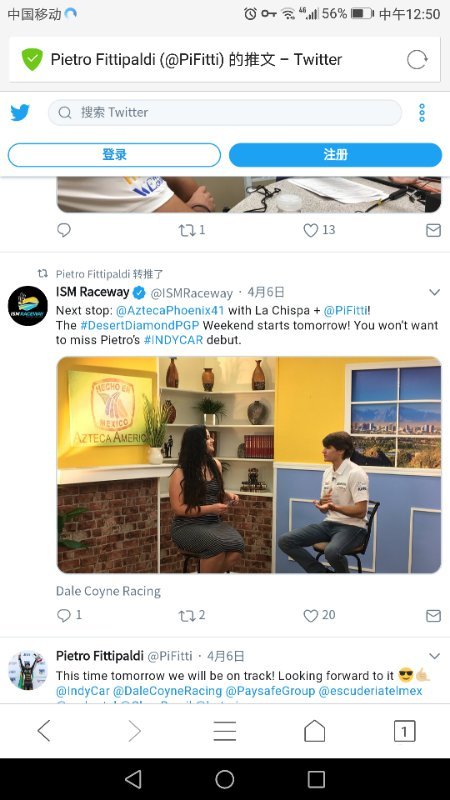Reload the page with refresh icon
The image size is (450, 800).
coord(417,60)
